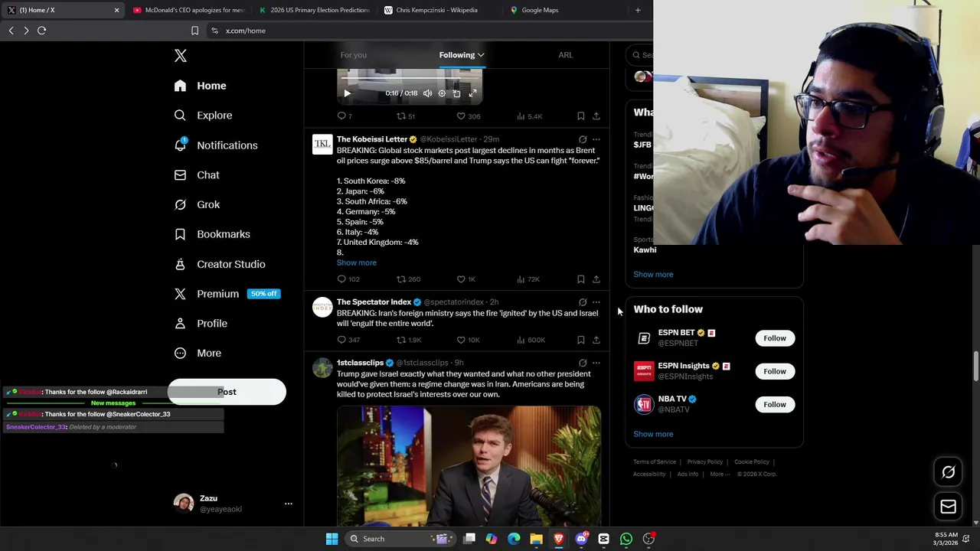Screen dimensions: 980x551
Task: Open Profile from the sidebar
Action: coord(201,324)
